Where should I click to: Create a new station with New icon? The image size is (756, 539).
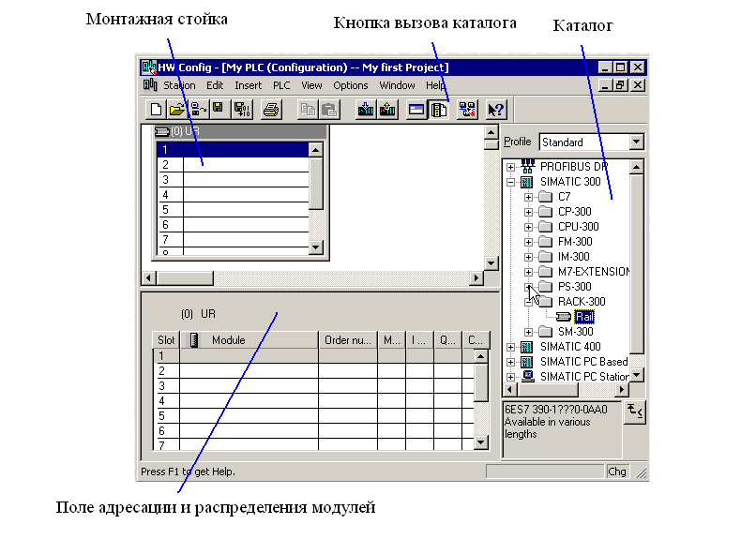pos(156,110)
